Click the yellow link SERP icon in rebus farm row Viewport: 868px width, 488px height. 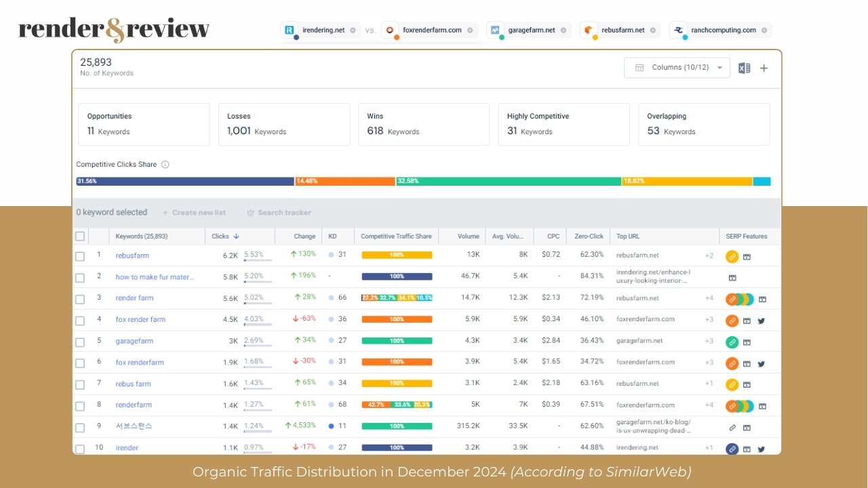732,384
